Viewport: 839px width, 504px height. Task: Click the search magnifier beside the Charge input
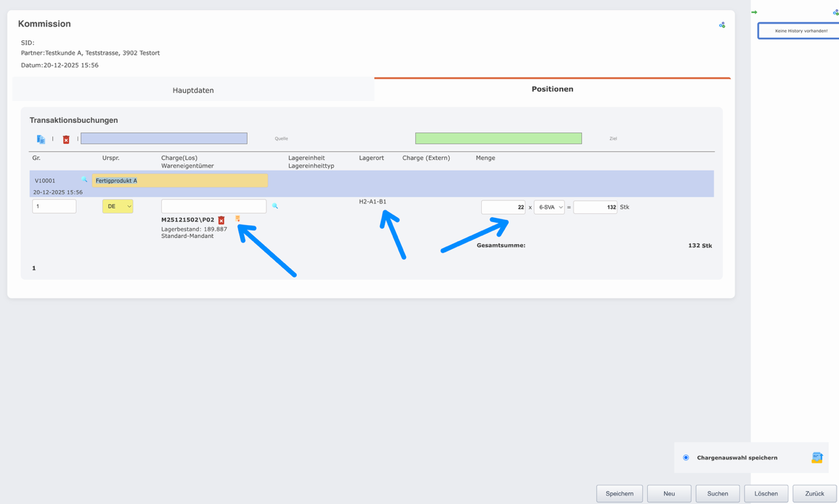(275, 206)
